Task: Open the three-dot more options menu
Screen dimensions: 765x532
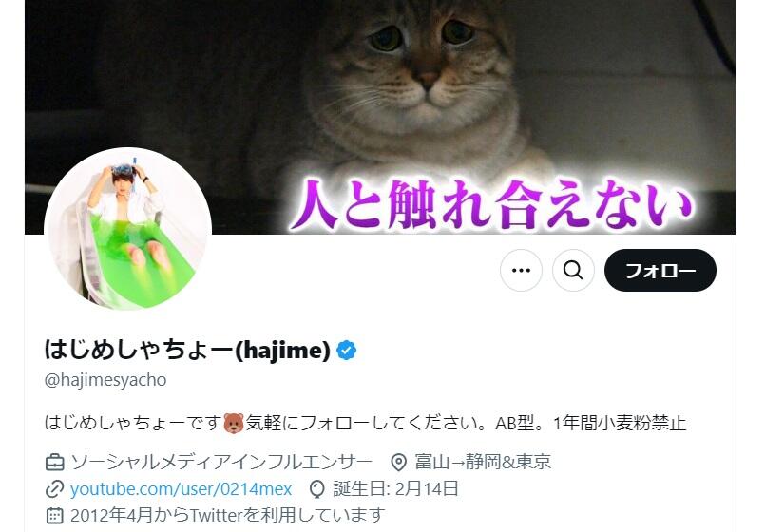Action: 521,270
